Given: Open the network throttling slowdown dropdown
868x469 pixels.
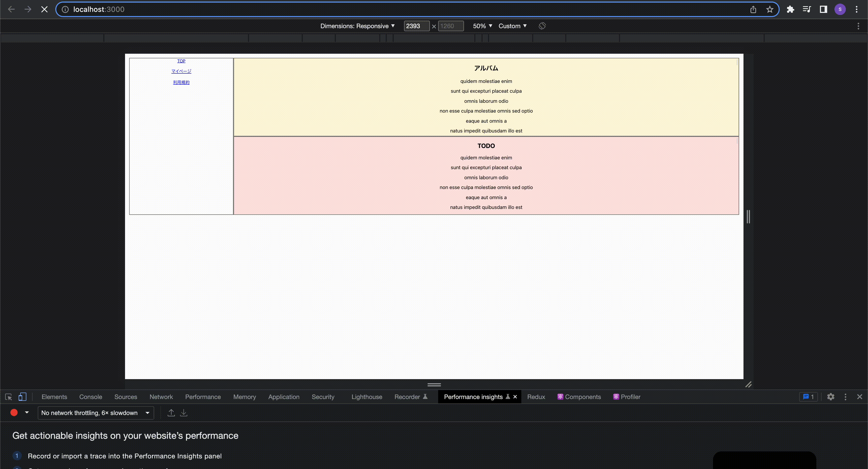Looking at the screenshot, I should (x=96, y=413).
